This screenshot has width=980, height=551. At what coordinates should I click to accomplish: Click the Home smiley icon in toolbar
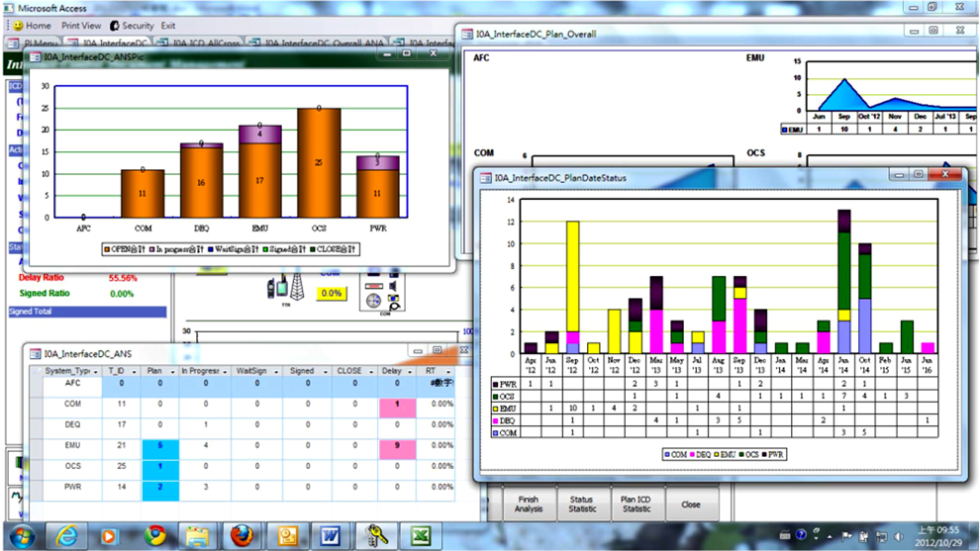pyautogui.click(x=18, y=26)
